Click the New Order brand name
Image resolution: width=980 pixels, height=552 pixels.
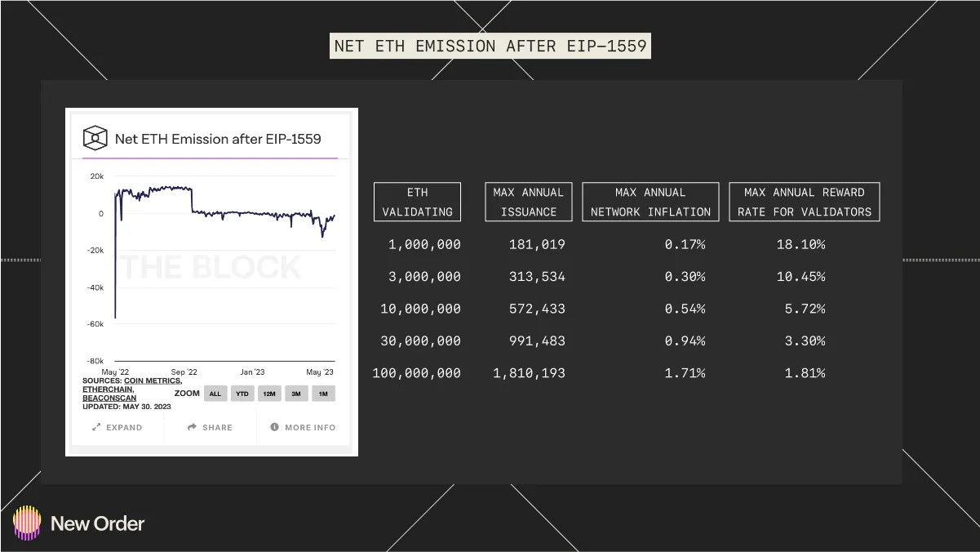(x=98, y=523)
